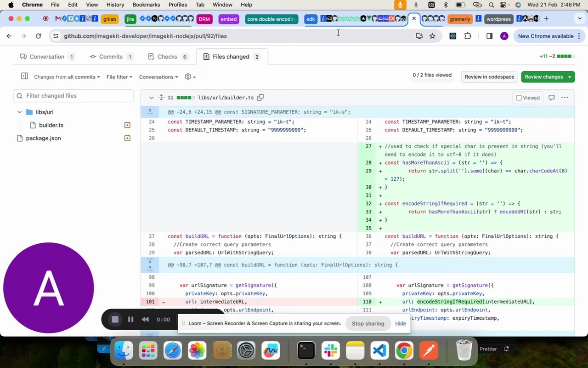
Task: Open the Bookmarks menu in menu bar
Action: pos(146,5)
